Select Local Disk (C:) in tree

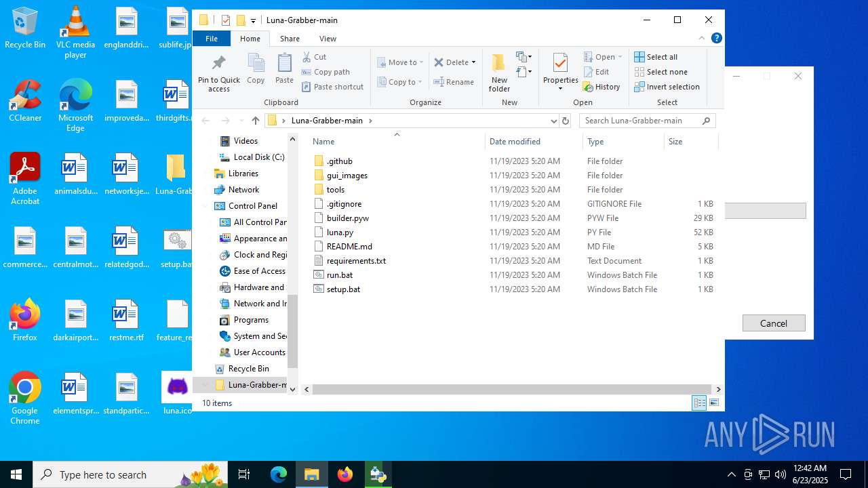click(x=258, y=157)
